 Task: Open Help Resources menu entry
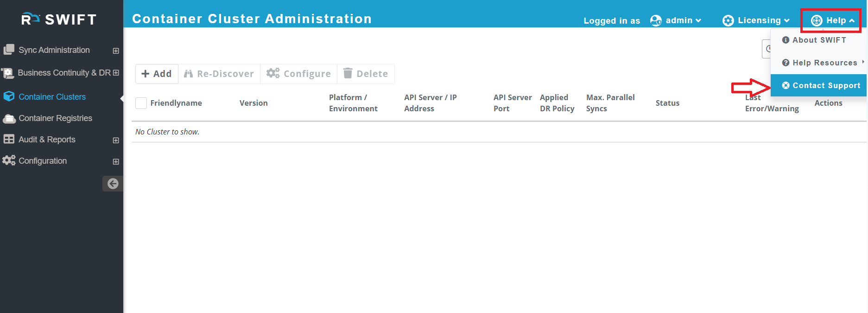818,63
